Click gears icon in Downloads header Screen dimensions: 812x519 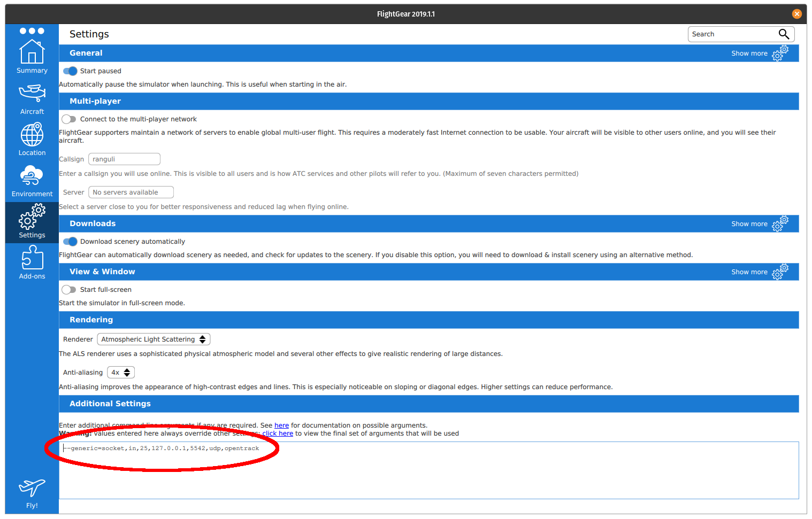pos(780,223)
